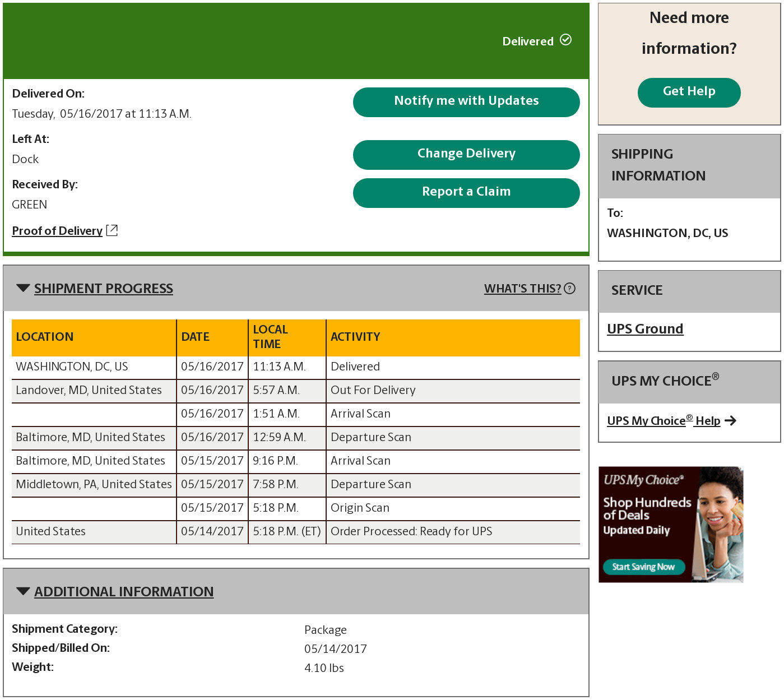Click 'Order Processed: Ready for UPS' cell
The height and width of the screenshot is (700, 784).
pos(453,532)
